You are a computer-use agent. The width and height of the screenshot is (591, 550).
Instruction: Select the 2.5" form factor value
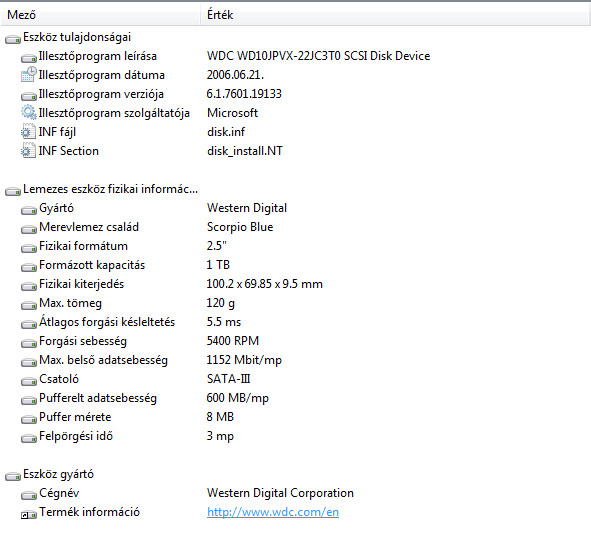pyautogui.click(x=217, y=246)
